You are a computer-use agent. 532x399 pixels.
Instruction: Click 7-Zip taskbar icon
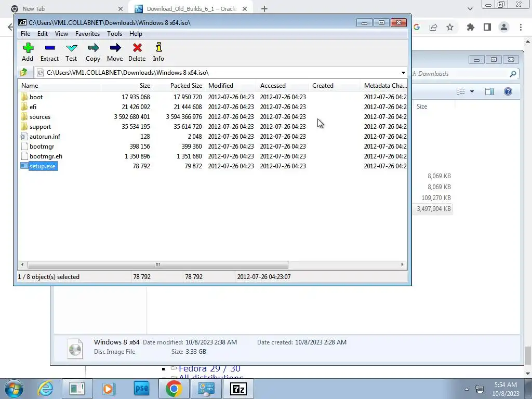[238, 389]
